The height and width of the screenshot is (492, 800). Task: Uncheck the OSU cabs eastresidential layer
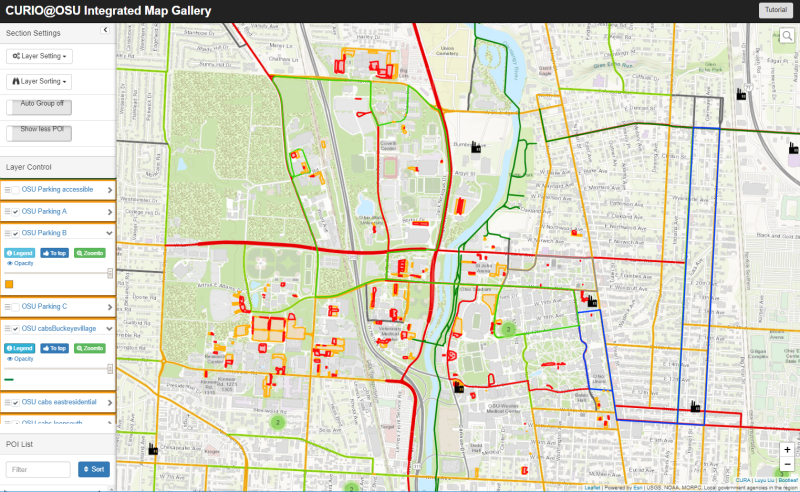coord(16,403)
